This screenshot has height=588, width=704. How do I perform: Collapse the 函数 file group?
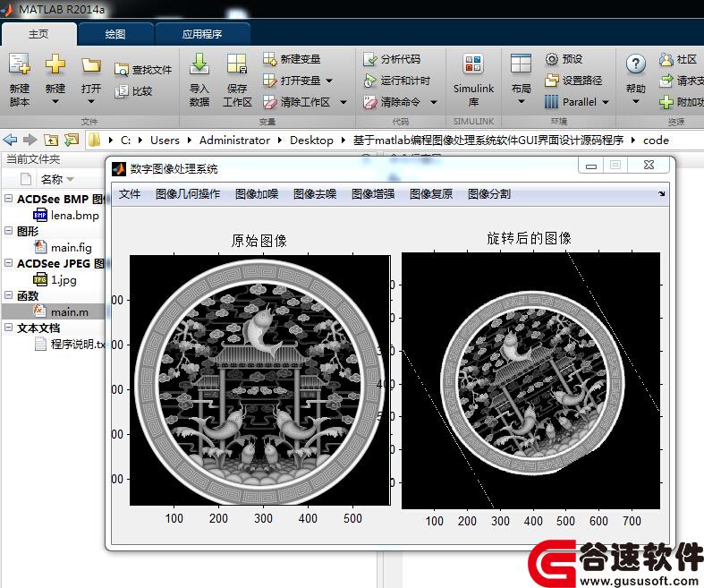(x=8, y=295)
